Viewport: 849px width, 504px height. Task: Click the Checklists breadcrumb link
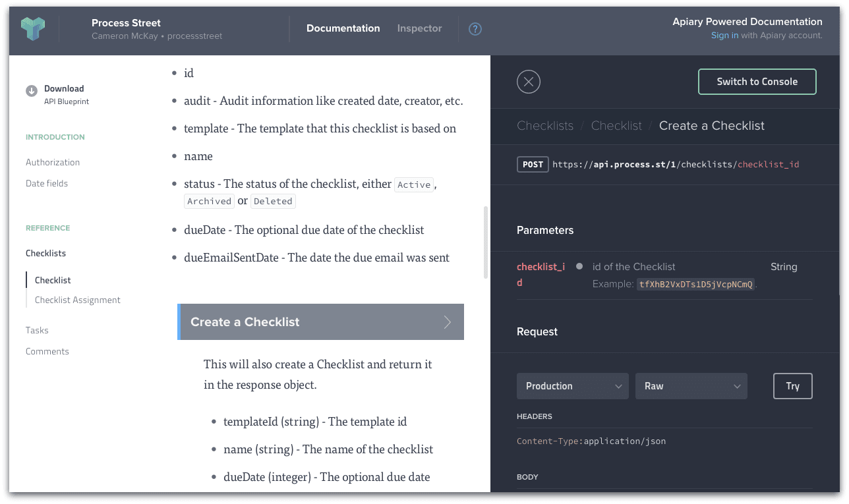tap(545, 125)
